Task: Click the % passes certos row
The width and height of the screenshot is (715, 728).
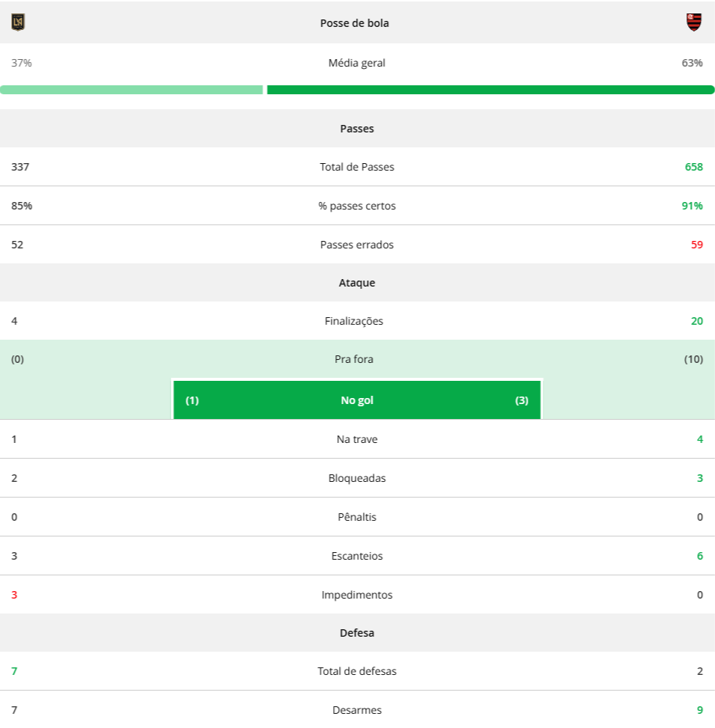Action: 357,206
